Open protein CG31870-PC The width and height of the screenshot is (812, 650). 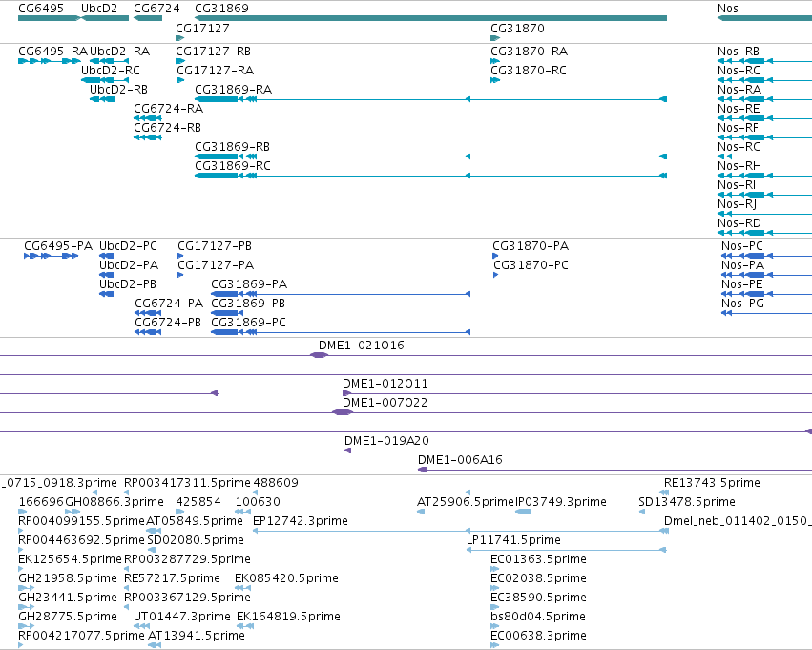[x=531, y=265]
